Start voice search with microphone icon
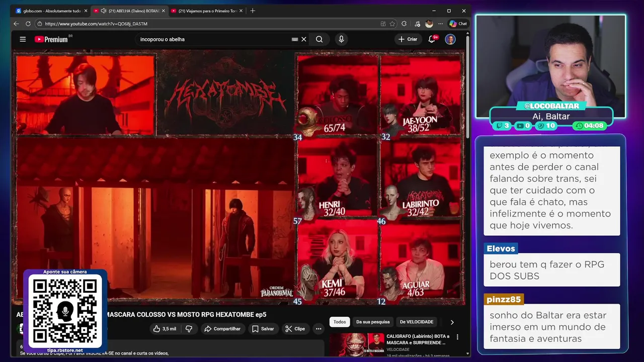 click(x=341, y=39)
